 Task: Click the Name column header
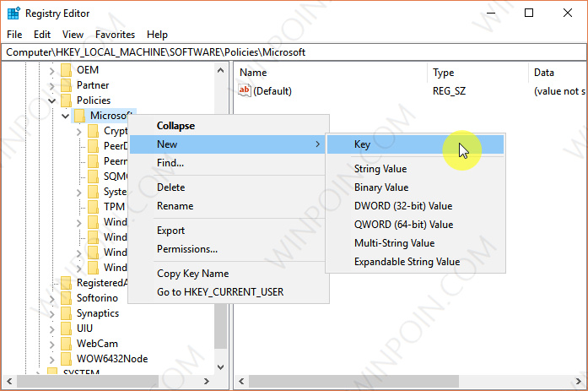331,73
